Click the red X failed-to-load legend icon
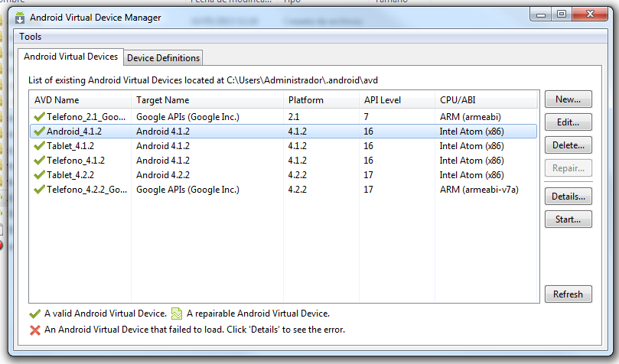The image size is (619, 364). (x=35, y=330)
